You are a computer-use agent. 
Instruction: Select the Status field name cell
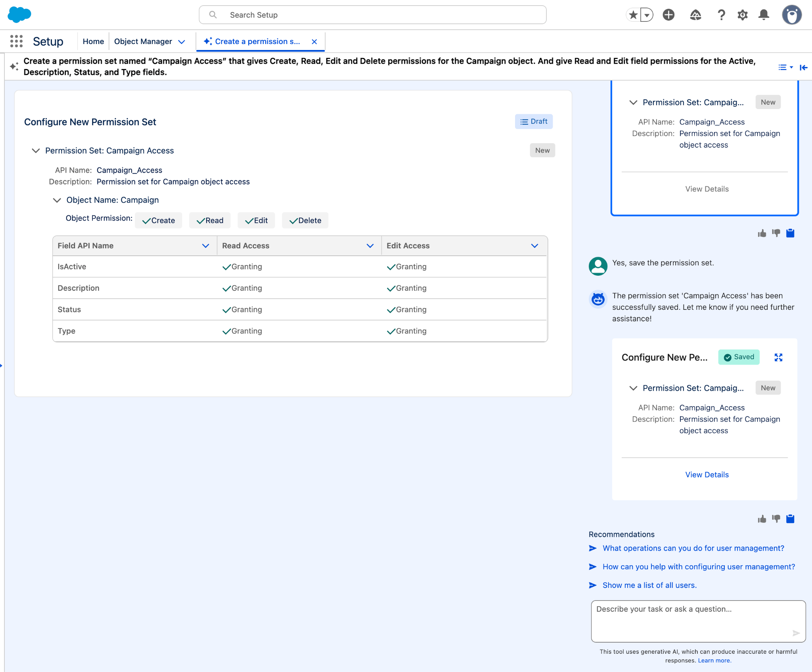click(x=135, y=310)
